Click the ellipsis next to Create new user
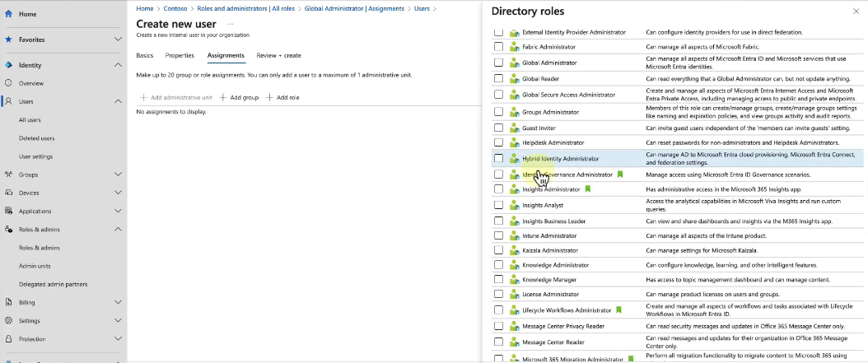The height and width of the screenshot is (363, 868). 231,24
